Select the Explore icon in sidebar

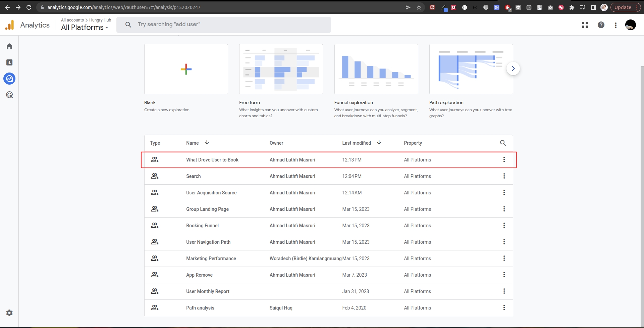(x=9, y=79)
